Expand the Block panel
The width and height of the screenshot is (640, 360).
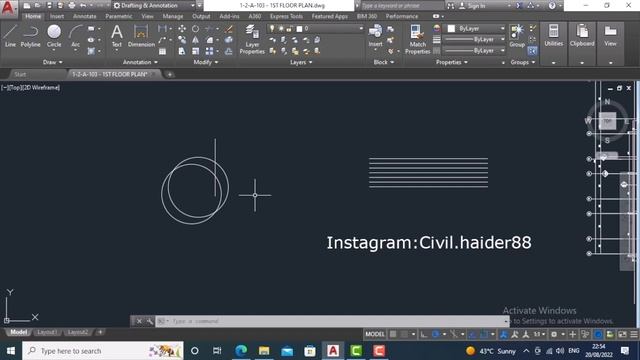(x=384, y=62)
